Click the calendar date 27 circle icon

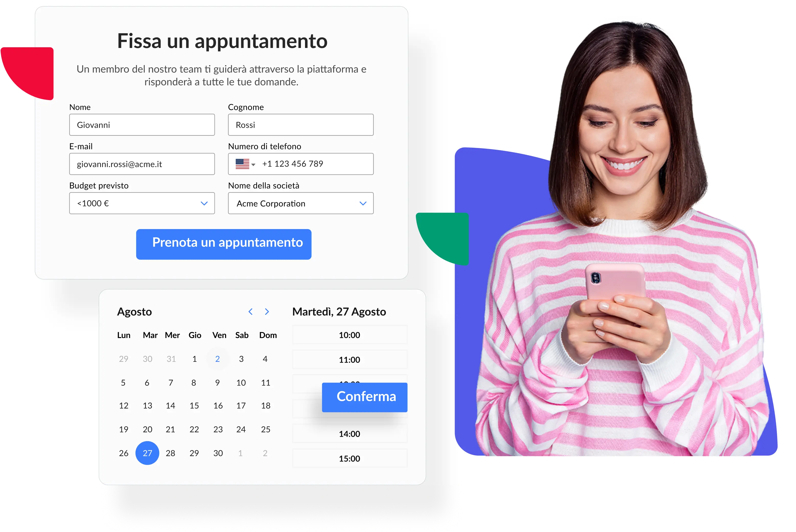click(x=147, y=452)
